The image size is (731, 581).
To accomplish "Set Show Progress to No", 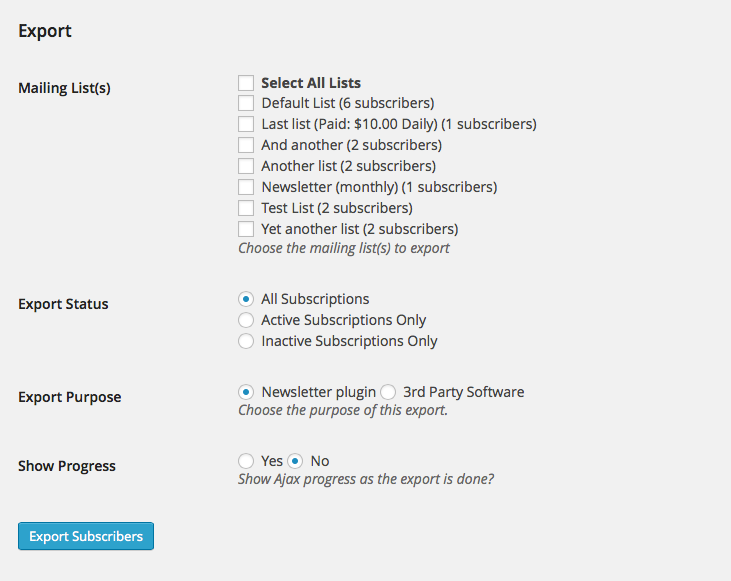I will (295, 461).
